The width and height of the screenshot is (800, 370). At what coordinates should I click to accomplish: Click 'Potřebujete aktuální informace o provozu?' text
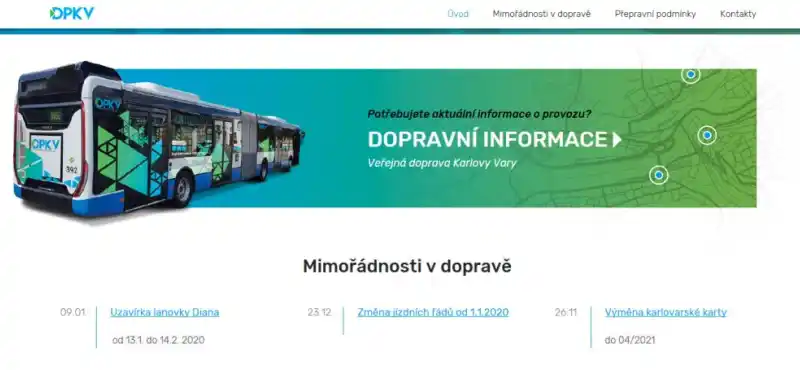pos(480,114)
